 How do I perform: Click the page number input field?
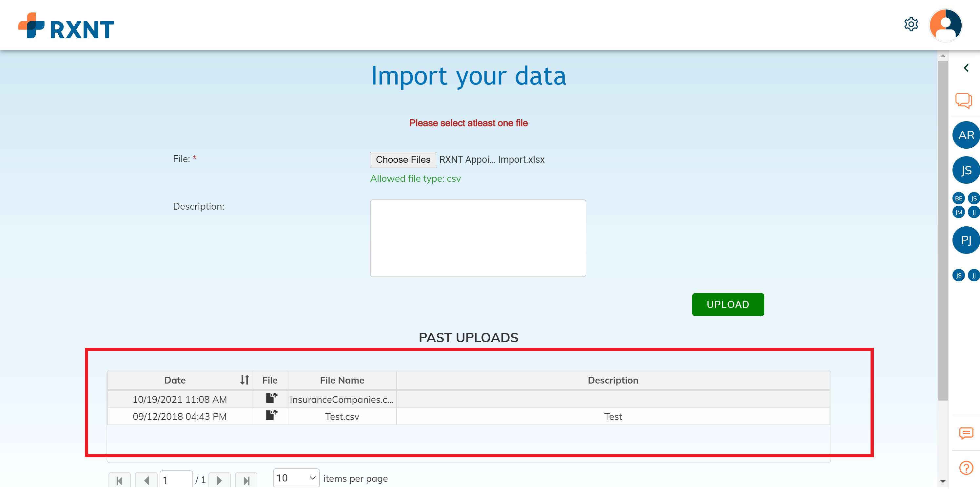176,480
